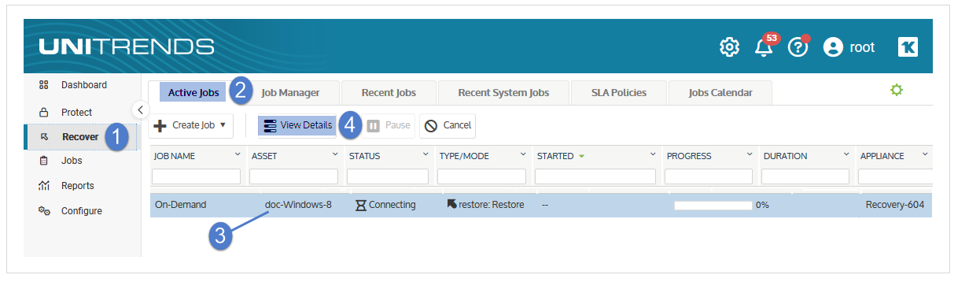Click the Cancel button

click(448, 125)
